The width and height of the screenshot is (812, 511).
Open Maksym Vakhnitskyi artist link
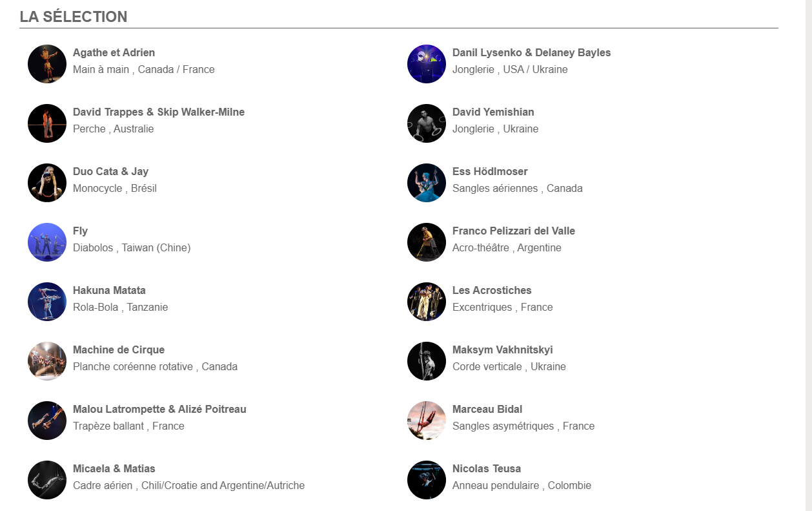503,349
